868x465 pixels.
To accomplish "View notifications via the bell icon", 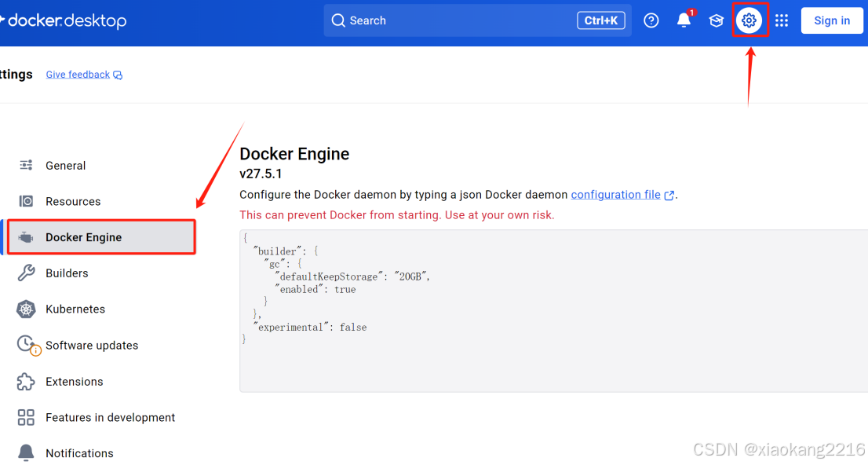I will 683,20.
